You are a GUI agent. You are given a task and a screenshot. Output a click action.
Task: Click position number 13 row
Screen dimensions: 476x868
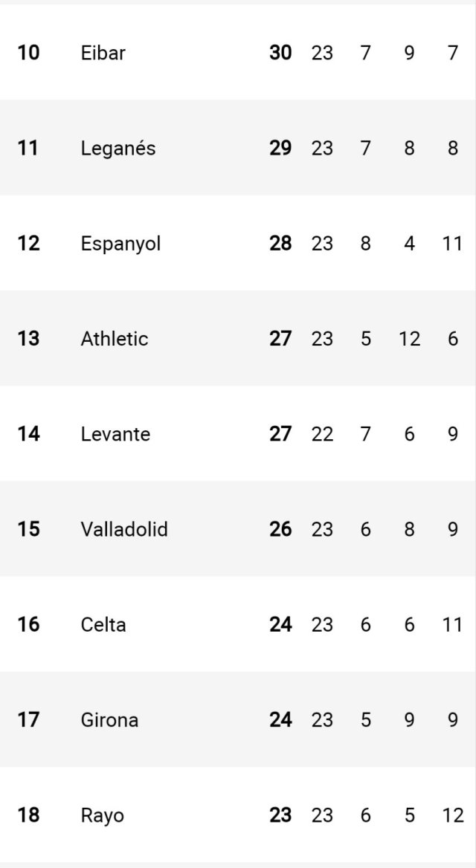tap(28, 339)
